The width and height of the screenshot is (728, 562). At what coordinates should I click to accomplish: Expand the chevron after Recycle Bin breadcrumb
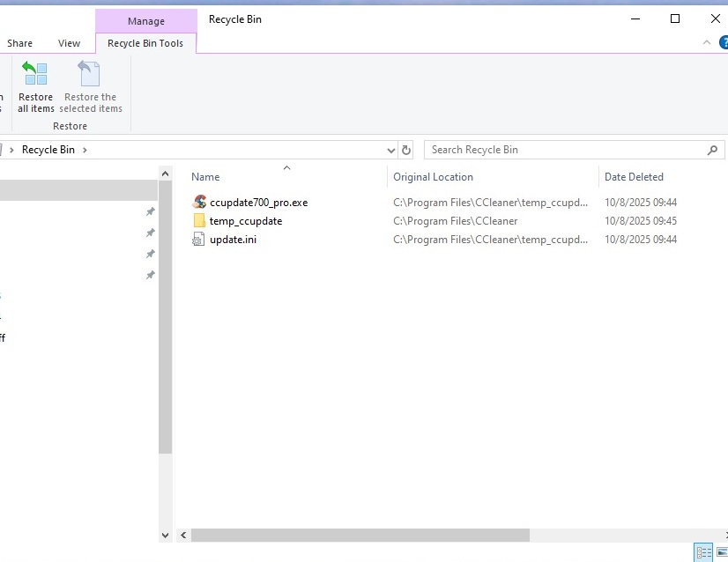(x=85, y=150)
